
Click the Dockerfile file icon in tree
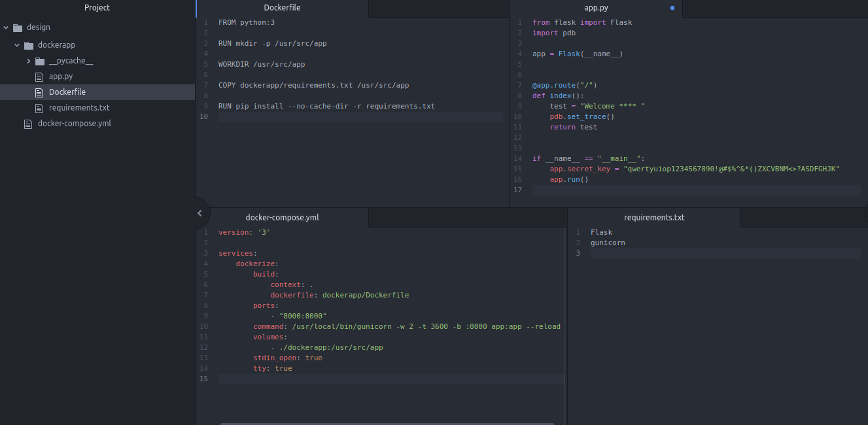39,92
